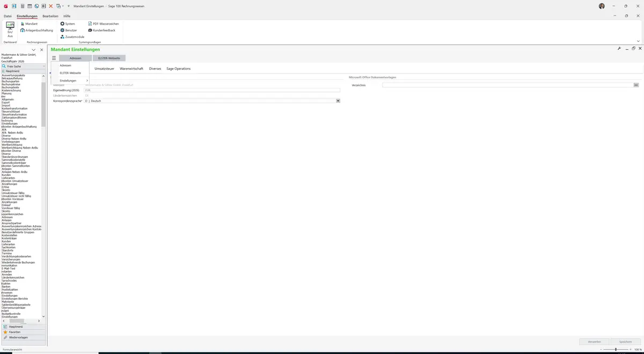The width and height of the screenshot is (644, 354).
Task: Open System settings in the ribbon
Action: 68,24
